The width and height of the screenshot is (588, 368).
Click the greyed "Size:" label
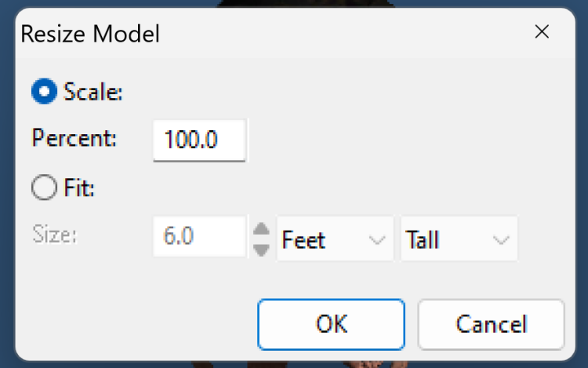coord(55,235)
